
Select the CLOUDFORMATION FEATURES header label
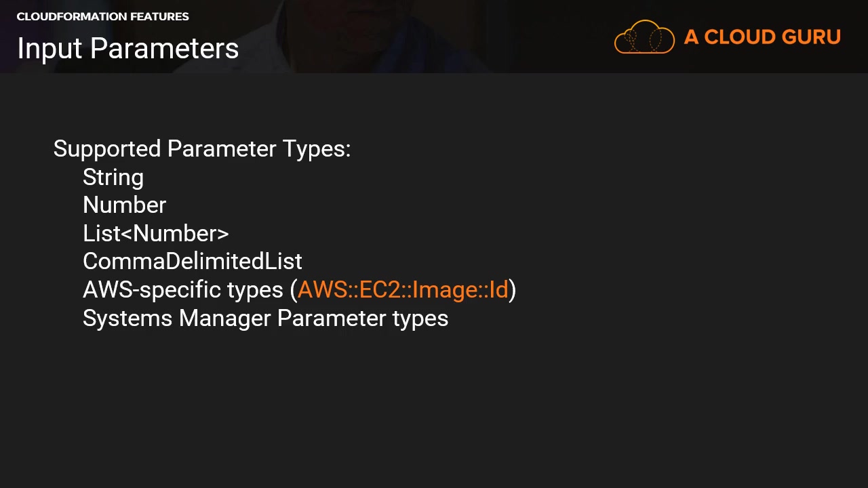(102, 16)
